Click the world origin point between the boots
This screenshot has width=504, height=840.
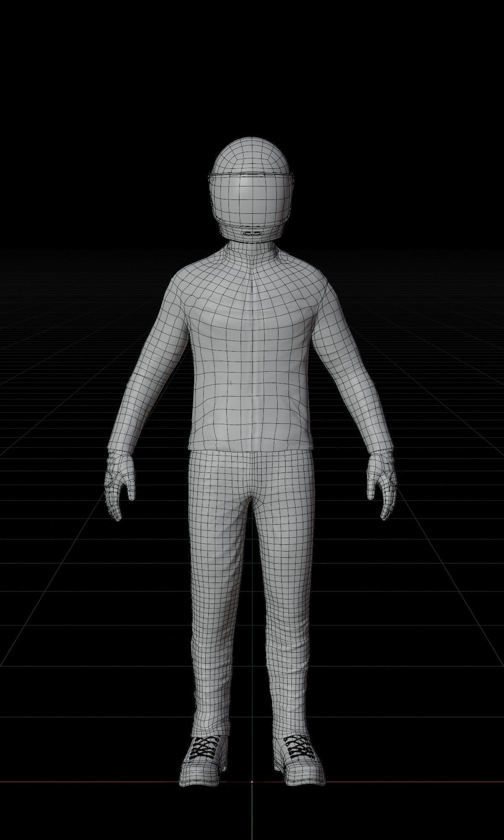[252, 782]
